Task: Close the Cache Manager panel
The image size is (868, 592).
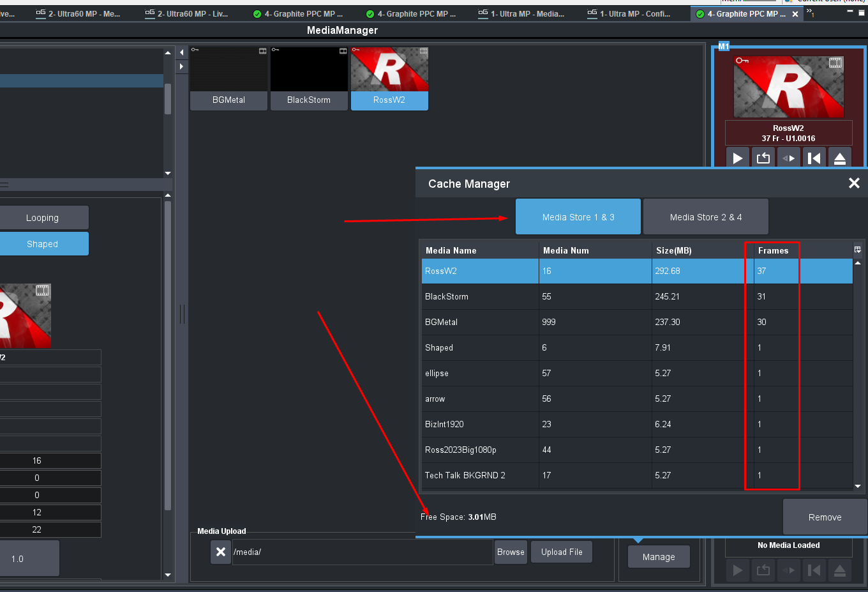Action: tap(854, 183)
